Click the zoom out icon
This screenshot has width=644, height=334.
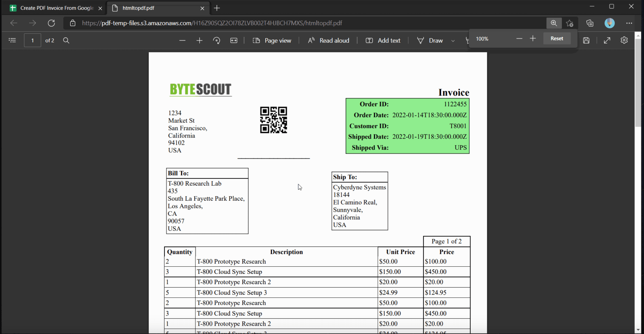[x=182, y=40]
